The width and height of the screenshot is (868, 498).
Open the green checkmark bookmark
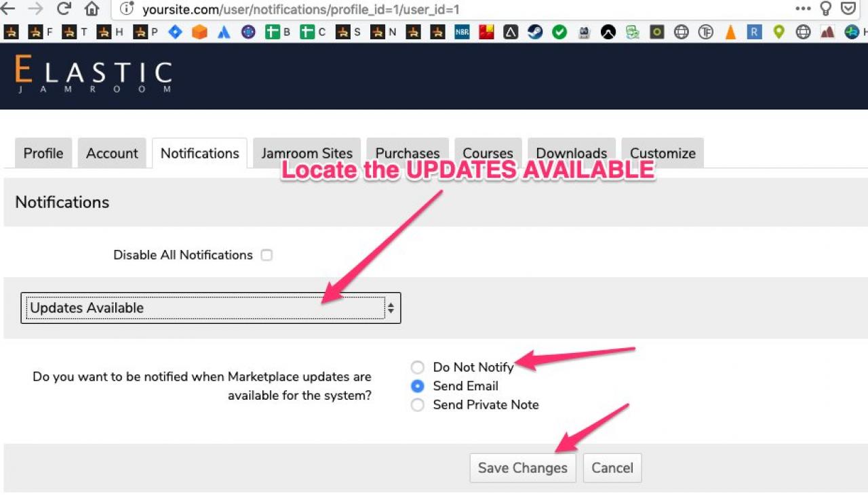[x=559, y=32]
